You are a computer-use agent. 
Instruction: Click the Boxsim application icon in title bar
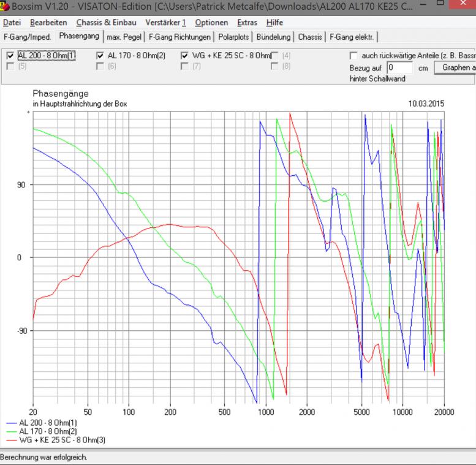coord(6,7)
